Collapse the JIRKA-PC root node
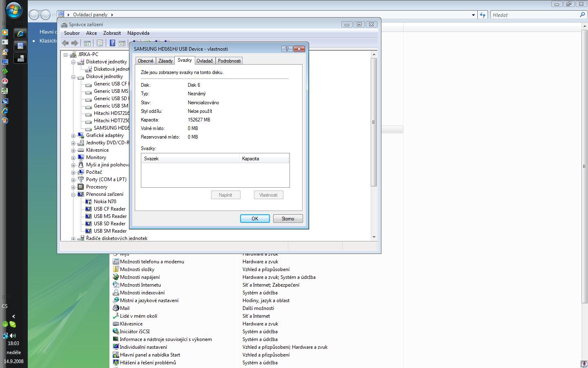 coord(65,54)
